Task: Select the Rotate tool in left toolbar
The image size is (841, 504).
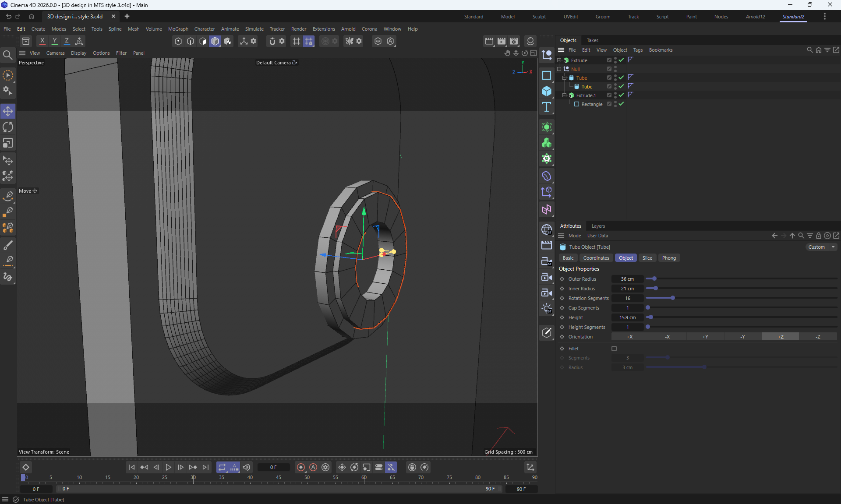Action: (8, 127)
